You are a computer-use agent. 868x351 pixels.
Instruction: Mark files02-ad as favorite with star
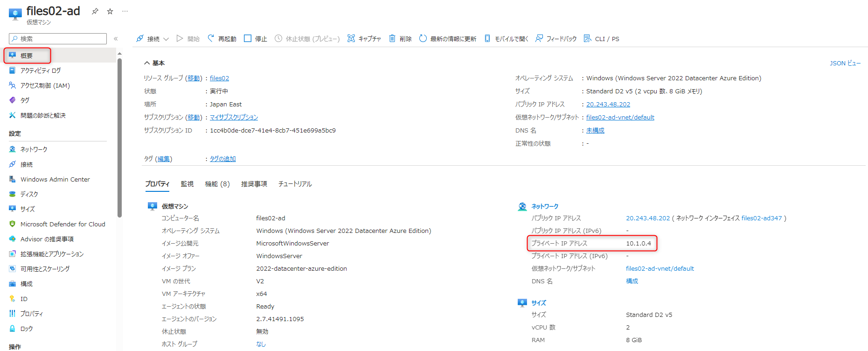[x=110, y=11]
